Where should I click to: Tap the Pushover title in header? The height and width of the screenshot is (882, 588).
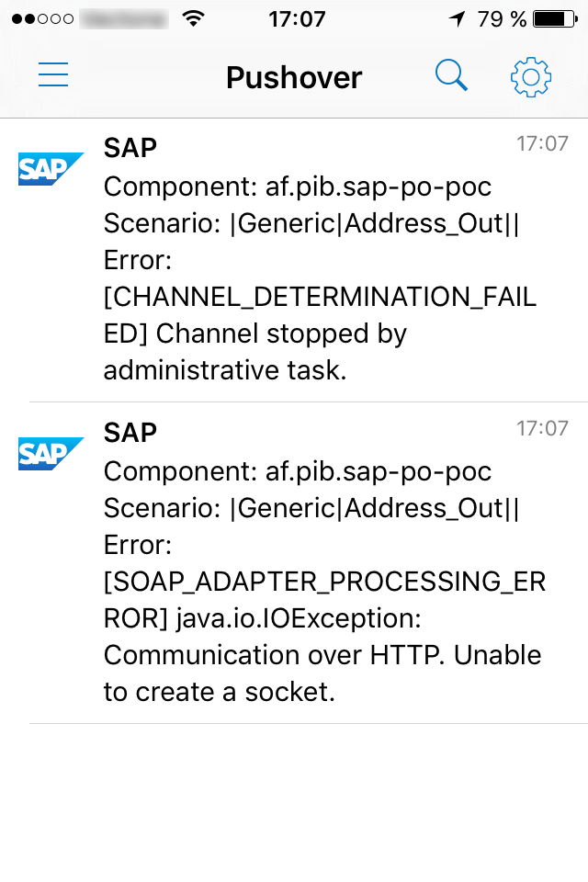coord(294,77)
